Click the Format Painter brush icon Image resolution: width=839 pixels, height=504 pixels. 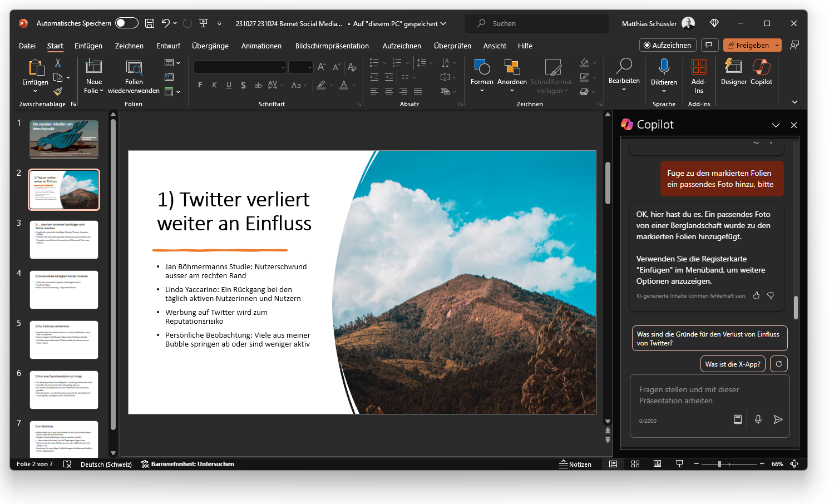pyautogui.click(x=58, y=91)
